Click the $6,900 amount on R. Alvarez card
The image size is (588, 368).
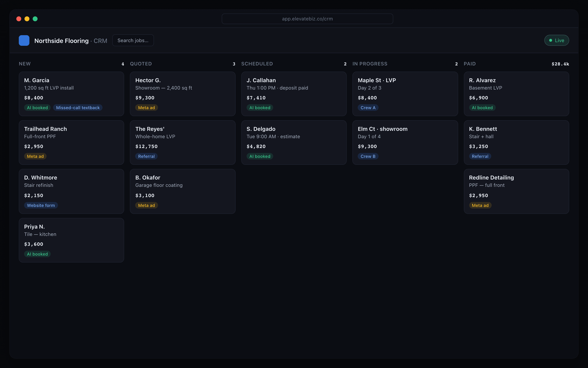click(x=479, y=98)
